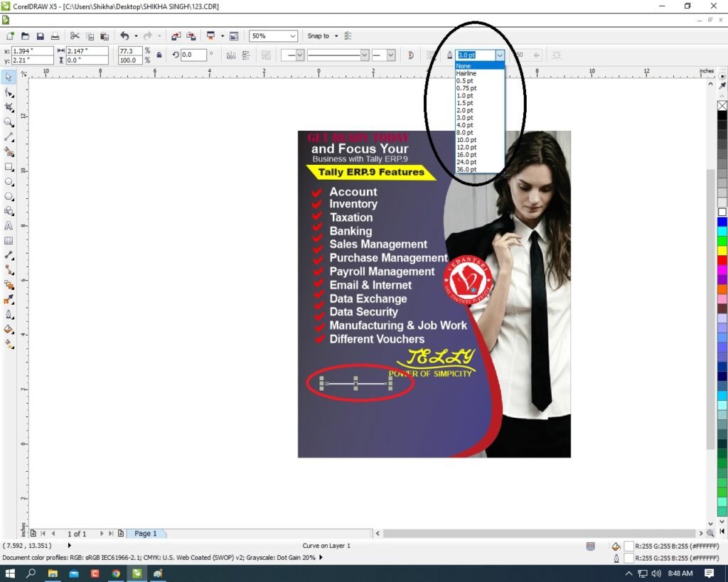
Task: Choose Hairline outline width
Action: 480,73
